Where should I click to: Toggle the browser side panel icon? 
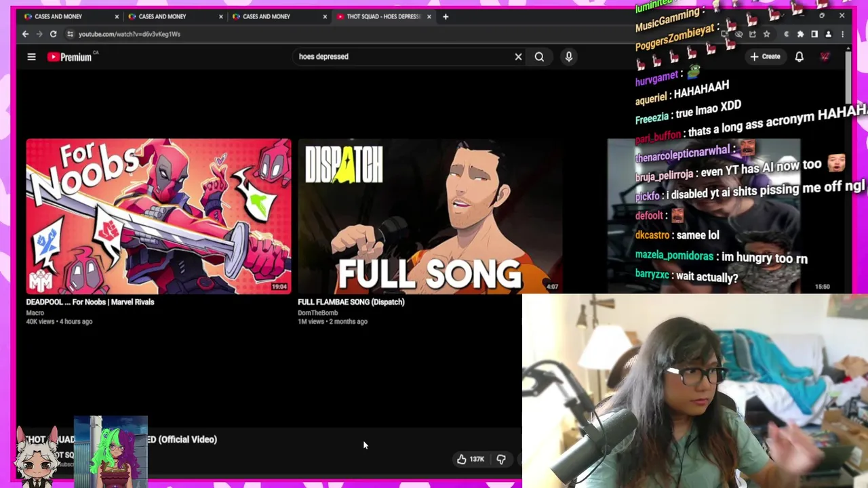(x=814, y=34)
